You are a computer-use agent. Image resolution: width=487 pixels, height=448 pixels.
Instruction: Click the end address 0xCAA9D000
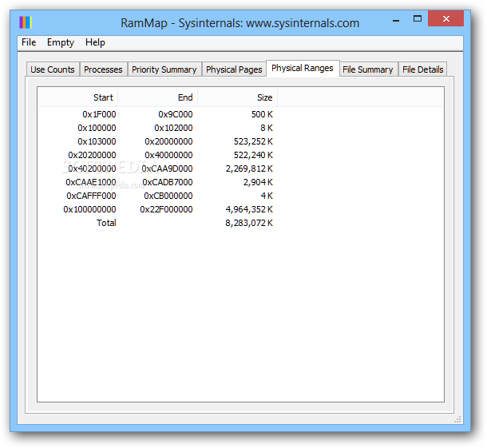[x=167, y=168]
